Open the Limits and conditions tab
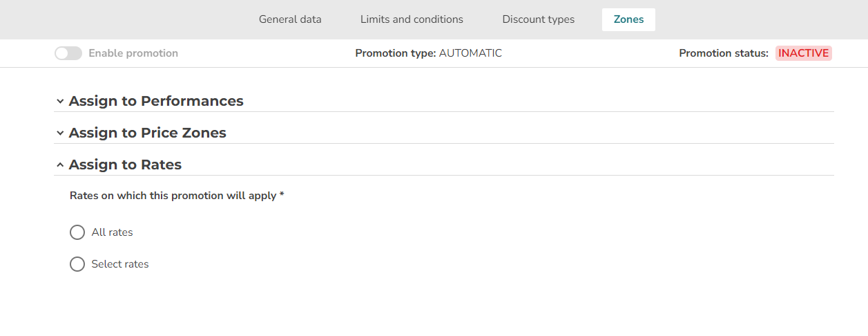868x336 pixels. tap(412, 19)
